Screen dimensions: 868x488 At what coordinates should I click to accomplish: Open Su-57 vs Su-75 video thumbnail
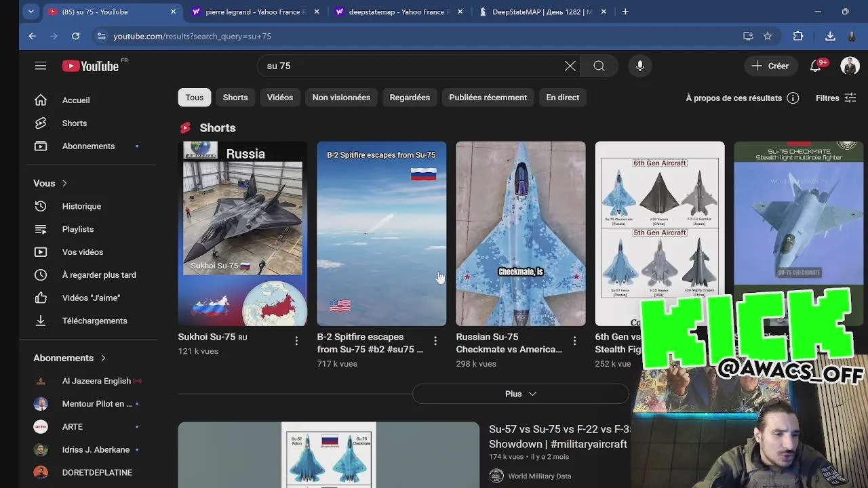(x=329, y=455)
